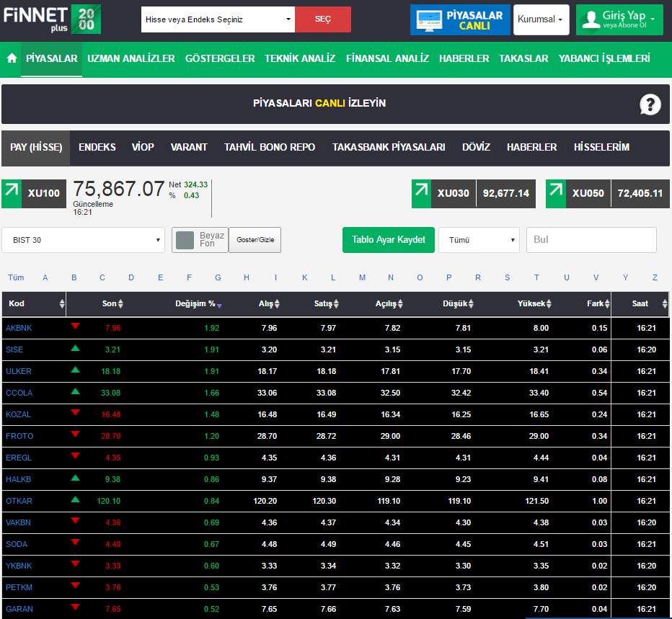Image resolution: width=672 pixels, height=619 pixels.
Task: Filter stocks by letter Z
Action: pos(655,277)
